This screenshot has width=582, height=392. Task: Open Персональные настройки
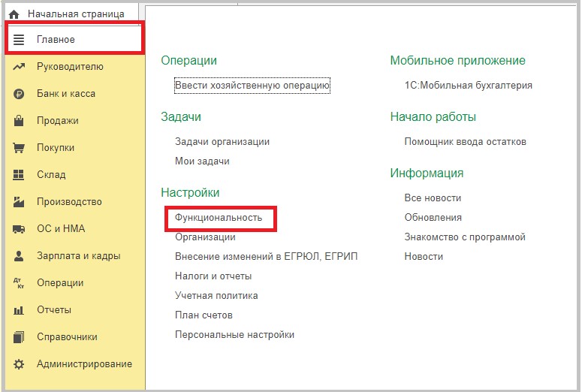coord(234,335)
